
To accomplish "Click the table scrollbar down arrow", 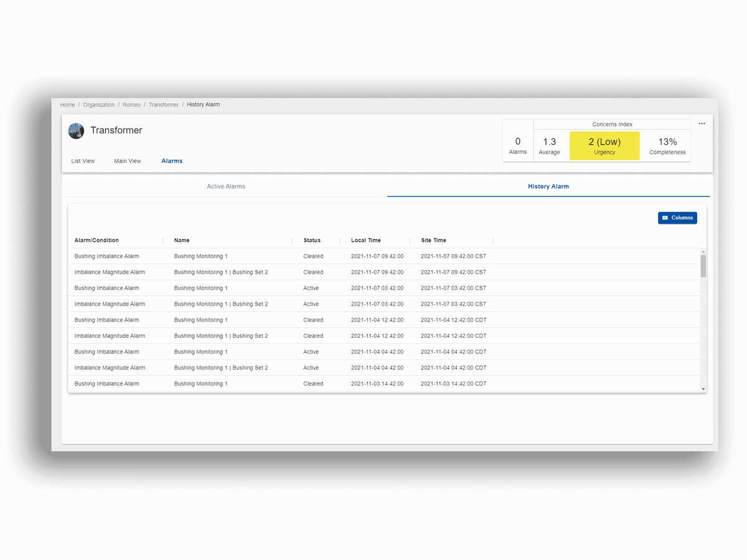I will click(x=703, y=389).
